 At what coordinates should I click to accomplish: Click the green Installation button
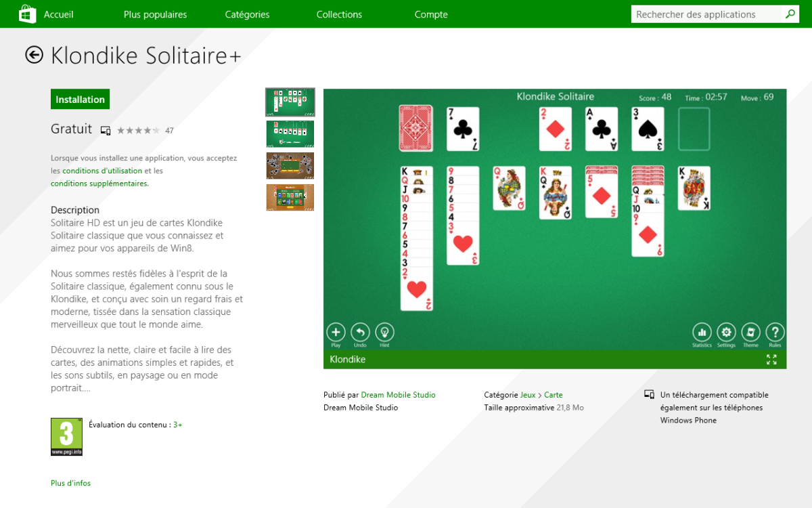(80, 99)
